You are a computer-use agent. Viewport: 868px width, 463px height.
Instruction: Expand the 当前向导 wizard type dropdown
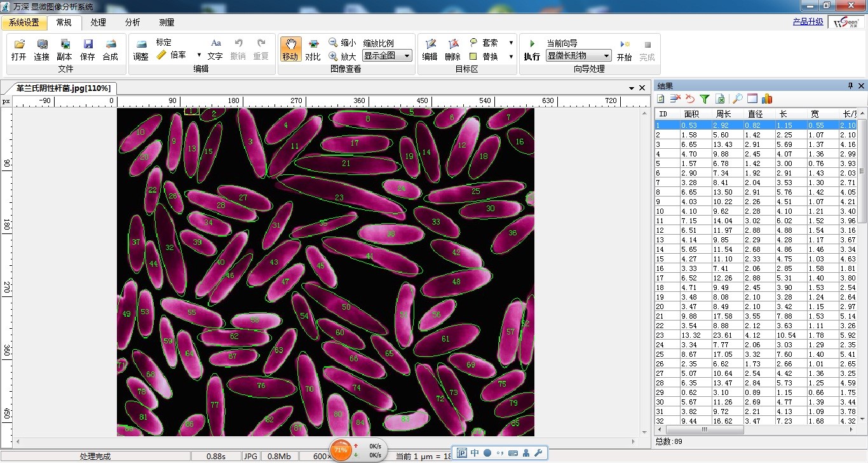pos(606,56)
